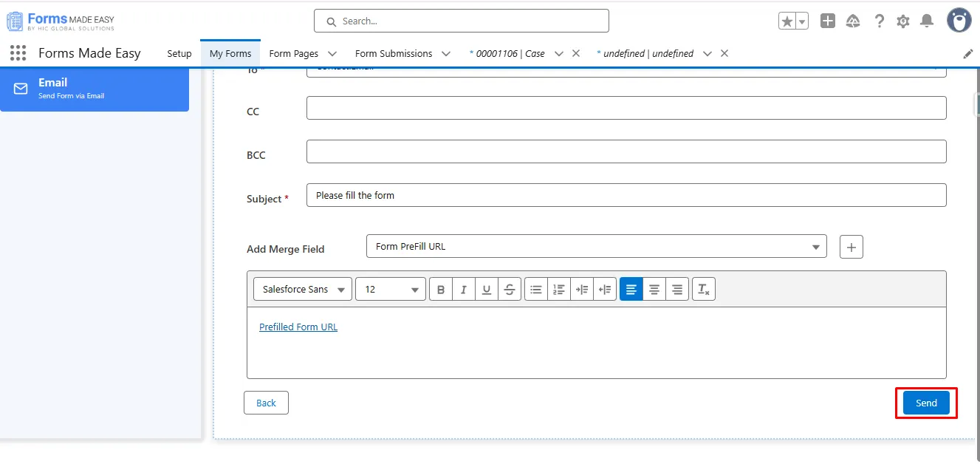The width and height of the screenshot is (980, 464).
Task: Expand the Salesforce Sans font dropdown
Action: [303, 290]
